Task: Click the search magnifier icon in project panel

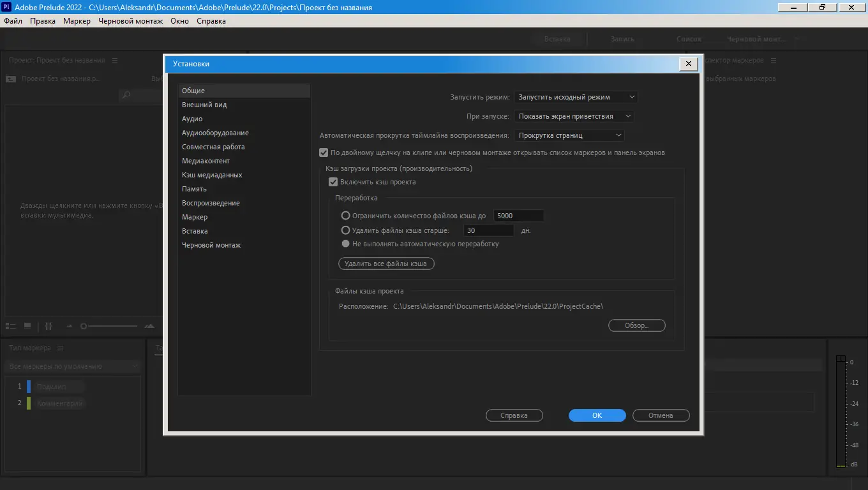Action: point(126,95)
